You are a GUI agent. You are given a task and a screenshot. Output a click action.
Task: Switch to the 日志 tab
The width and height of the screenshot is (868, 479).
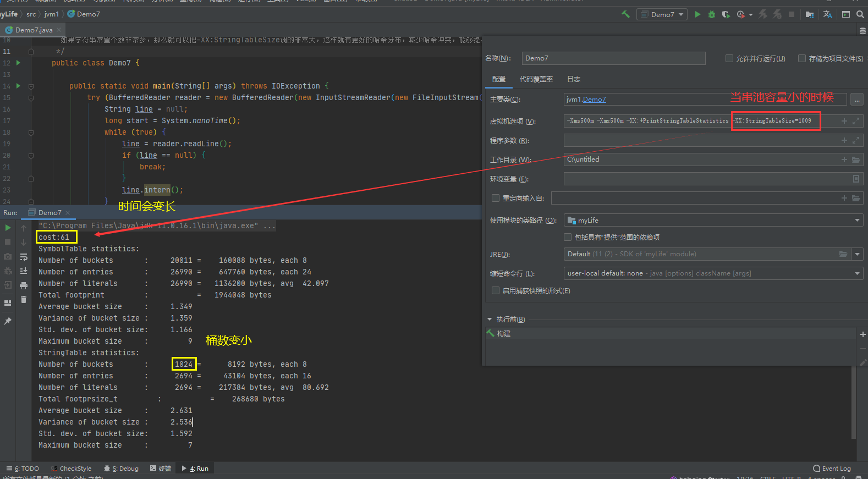pos(574,79)
